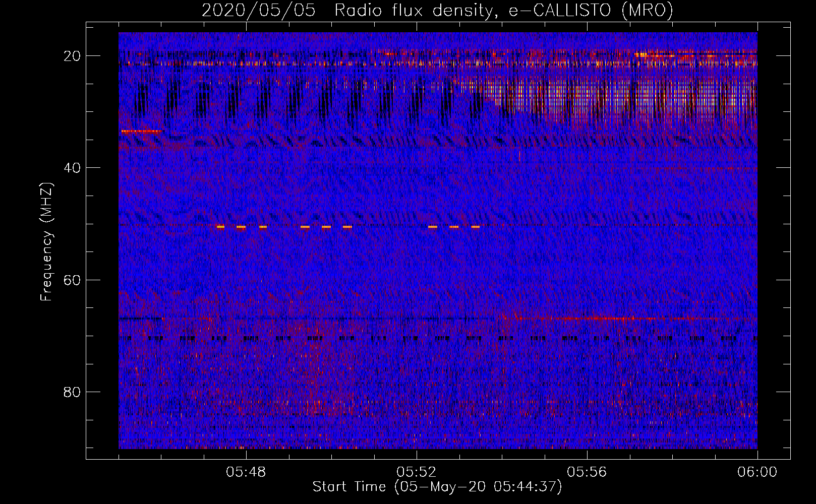This screenshot has width=816, height=504.
Task: Click the Frequency (MHZ) axis label
Action: pyautogui.click(x=46, y=241)
